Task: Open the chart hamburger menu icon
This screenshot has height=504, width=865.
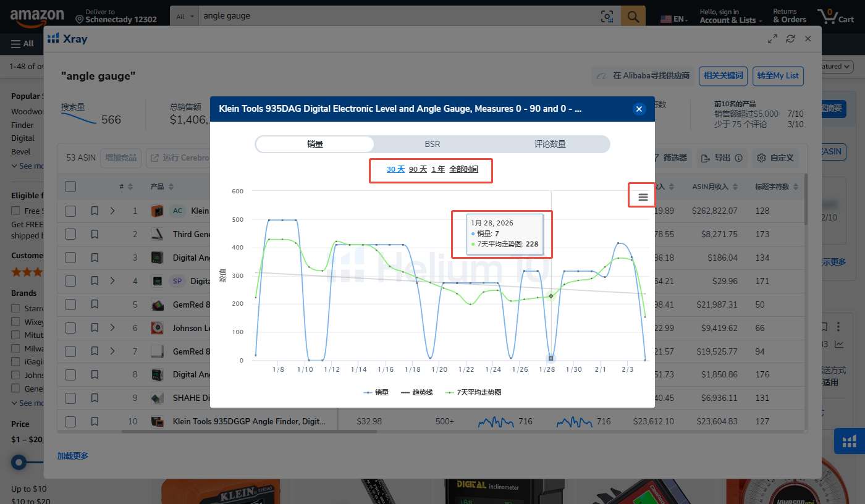Action: pos(643,197)
